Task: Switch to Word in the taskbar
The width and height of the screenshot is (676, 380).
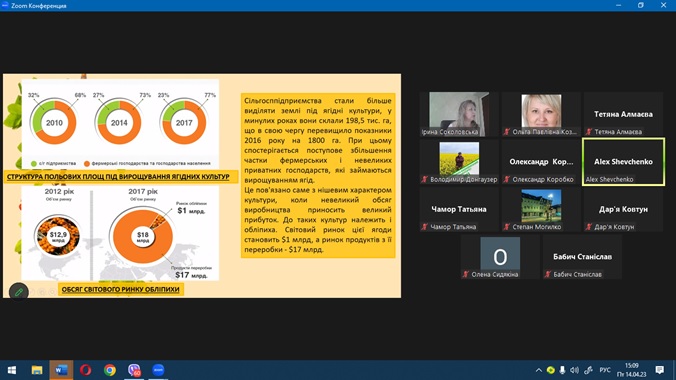Action: [x=61, y=370]
